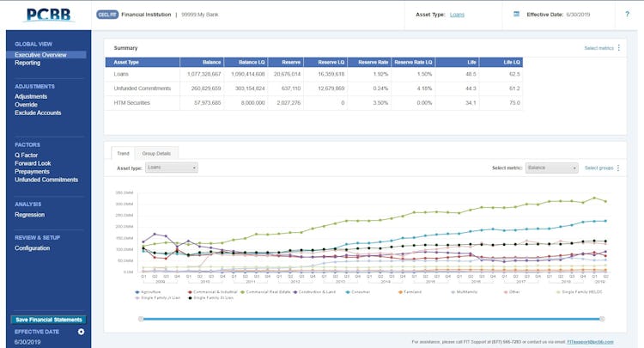644x348 pixels.
Task: Click the CECL FIT badge
Action: (x=107, y=15)
